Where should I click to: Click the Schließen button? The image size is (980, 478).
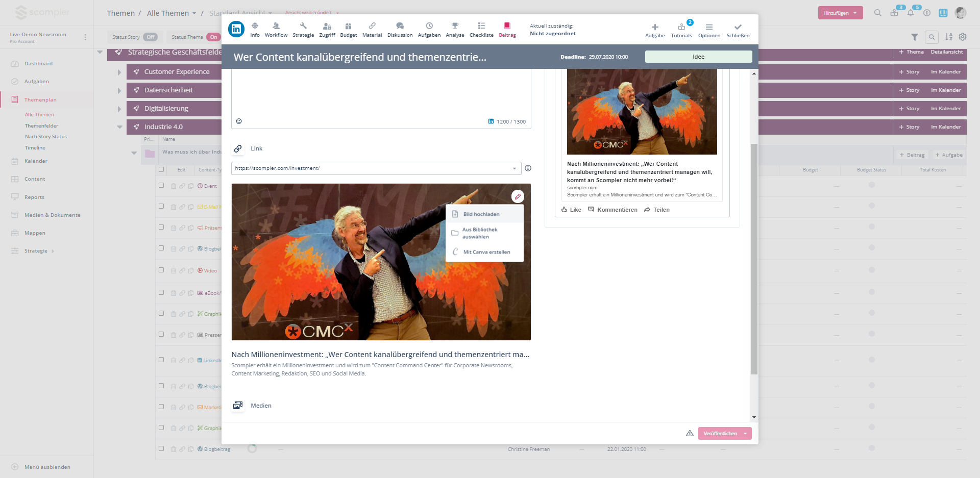click(738, 30)
